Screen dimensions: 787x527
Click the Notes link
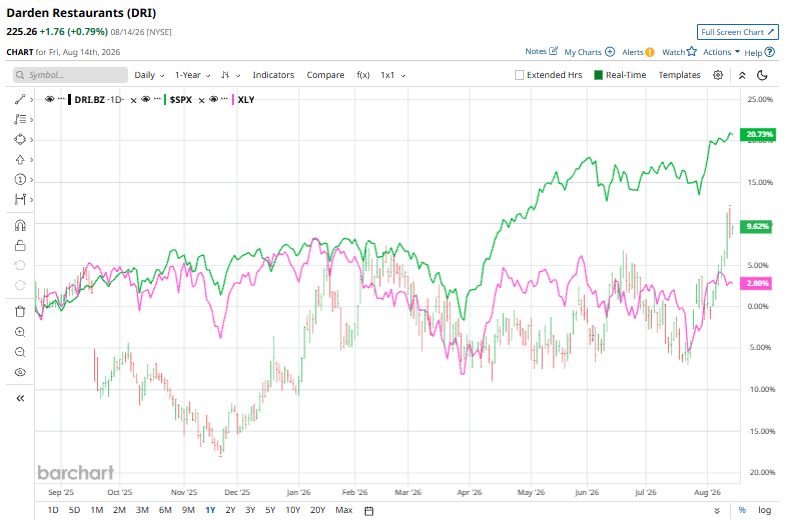[x=536, y=51]
